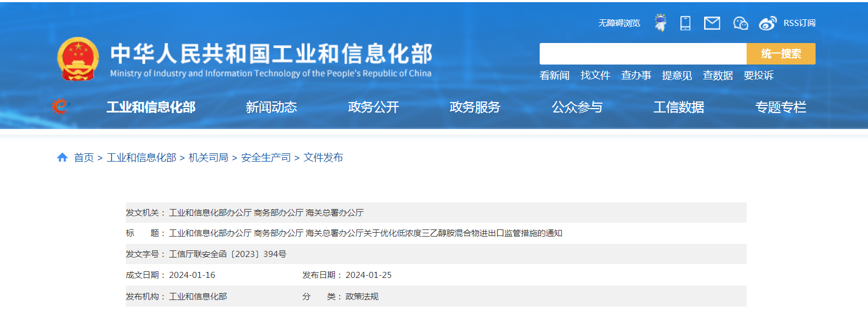
Task: Click the 分类 value 政策法规
Action: tap(362, 297)
